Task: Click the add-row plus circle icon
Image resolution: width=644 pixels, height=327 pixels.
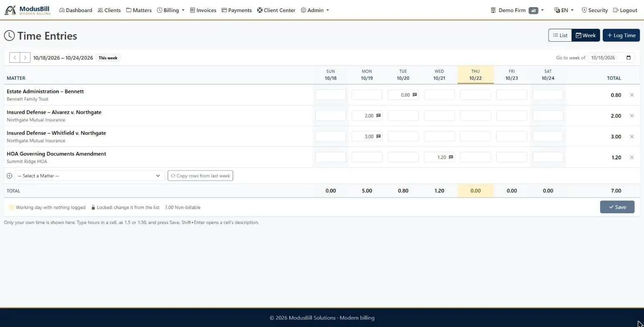Action: tap(10, 176)
